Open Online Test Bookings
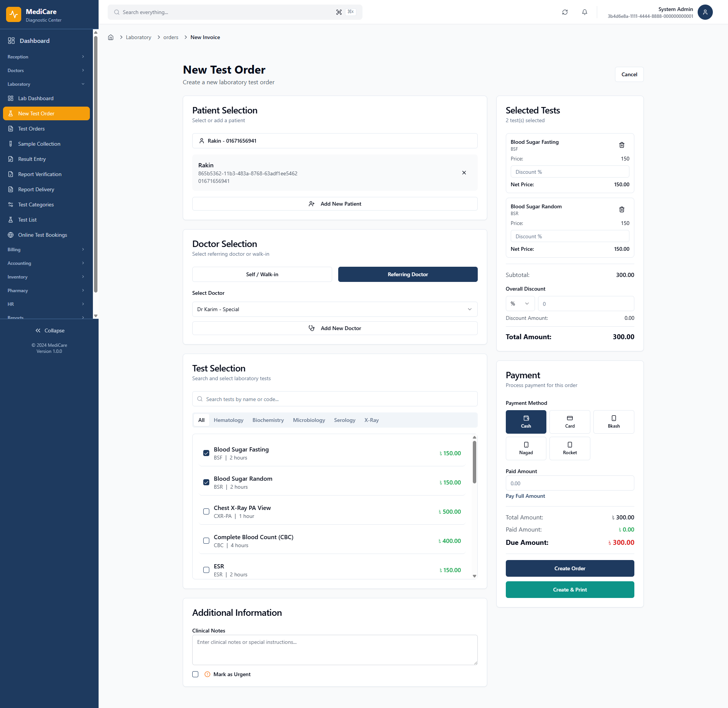The image size is (728, 708). [x=42, y=235]
